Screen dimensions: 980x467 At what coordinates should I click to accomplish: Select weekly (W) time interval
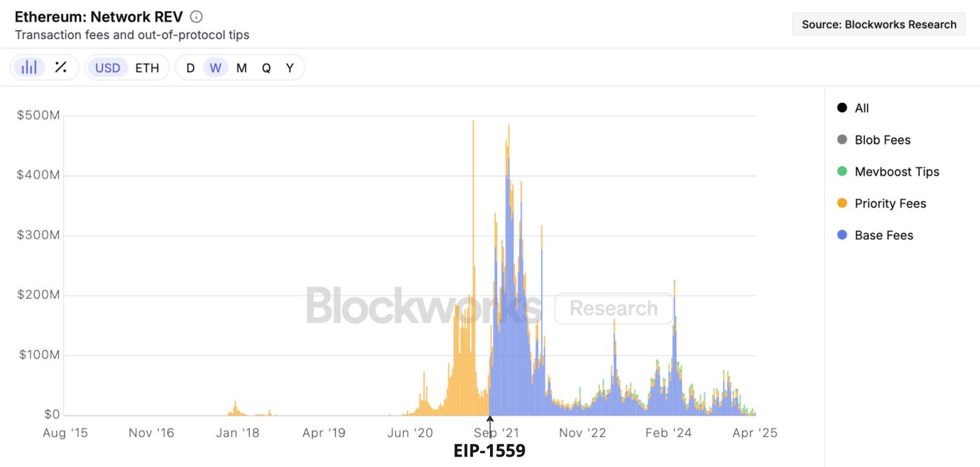click(x=216, y=68)
